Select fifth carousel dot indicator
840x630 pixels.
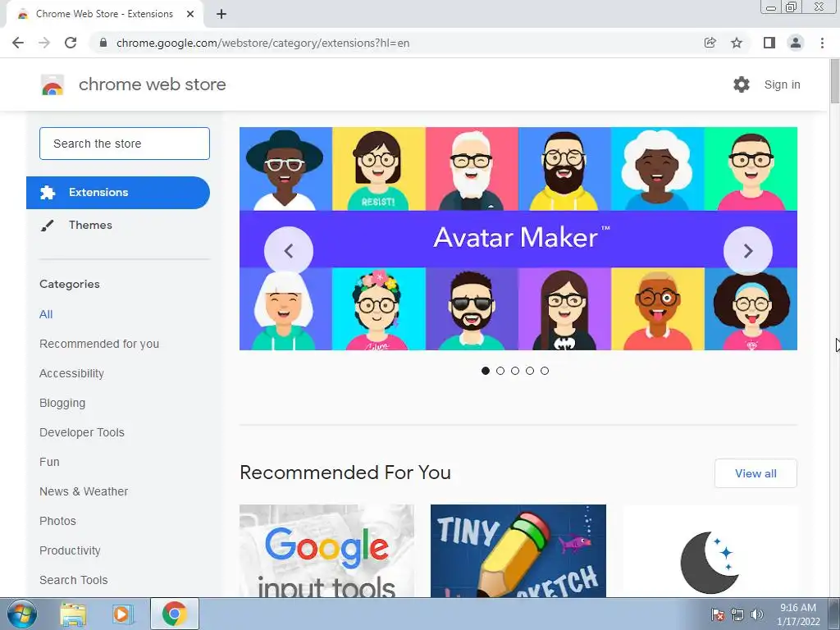[x=545, y=371]
